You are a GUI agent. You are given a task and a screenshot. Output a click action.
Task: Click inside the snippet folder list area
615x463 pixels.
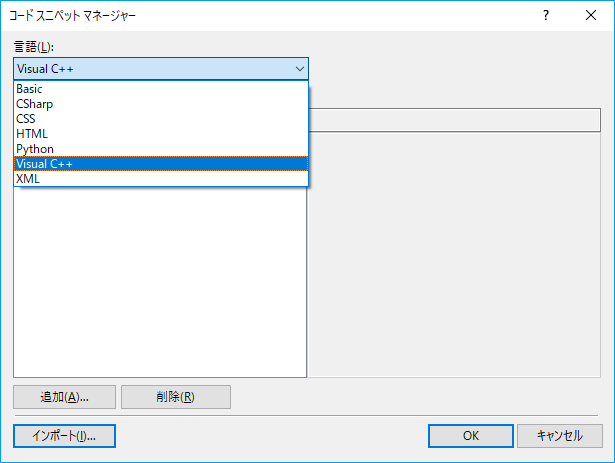coord(160,282)
